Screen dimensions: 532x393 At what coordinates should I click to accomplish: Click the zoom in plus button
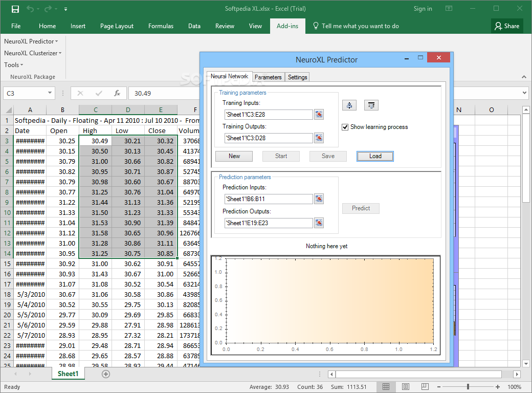click(498, 387)
